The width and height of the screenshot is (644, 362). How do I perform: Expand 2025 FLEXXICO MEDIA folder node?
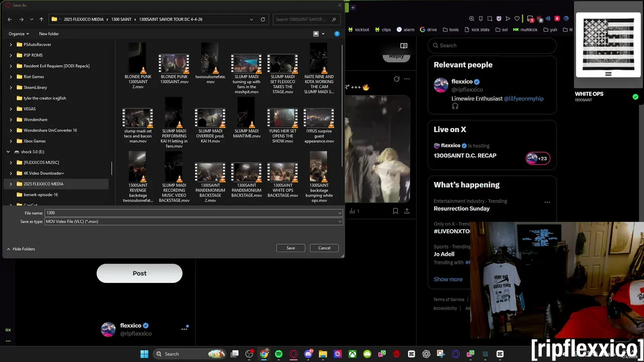11,184
